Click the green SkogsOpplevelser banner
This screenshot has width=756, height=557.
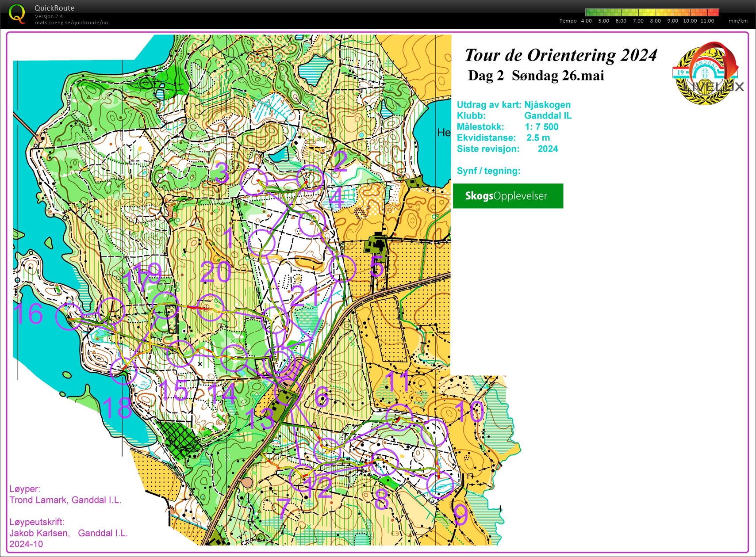(x=507, y=196)
